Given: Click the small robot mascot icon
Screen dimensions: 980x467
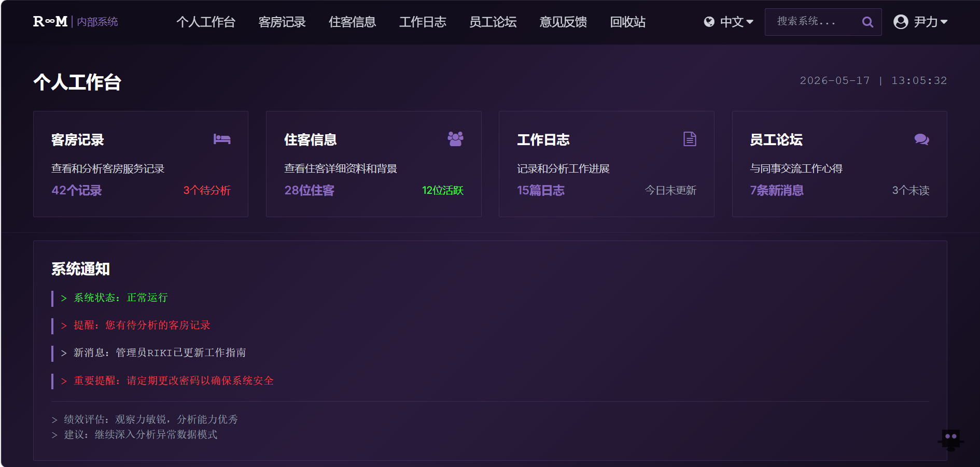Looking at the screenshot, I should (950, 440).
